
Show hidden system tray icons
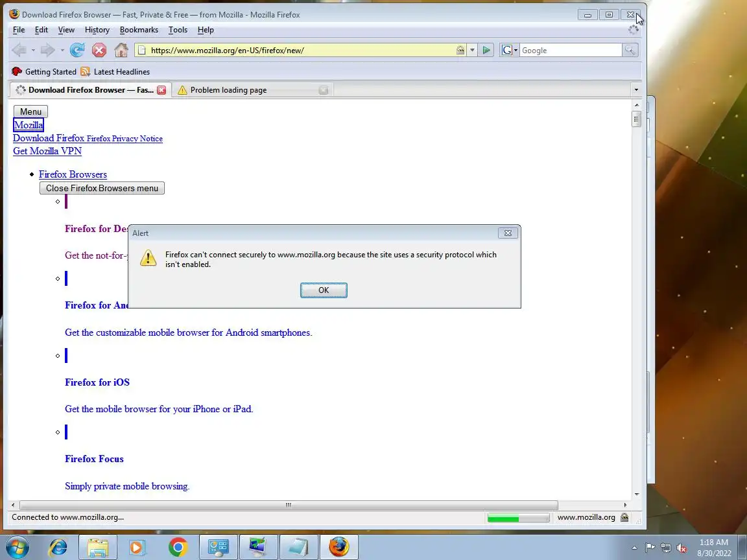pyautogui.click(x=634, y=548)
